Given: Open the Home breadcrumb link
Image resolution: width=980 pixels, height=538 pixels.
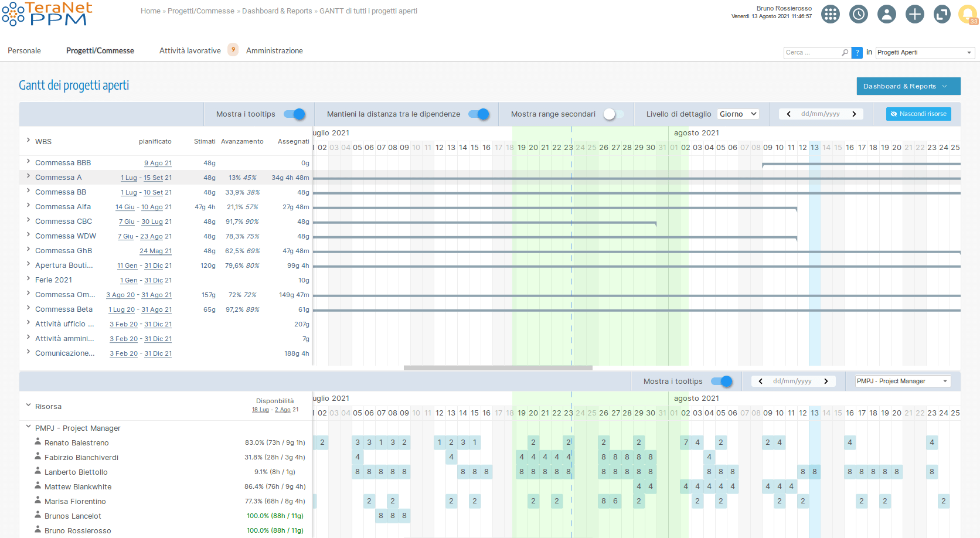Looking at the screenshot, I should coord(150,11).
